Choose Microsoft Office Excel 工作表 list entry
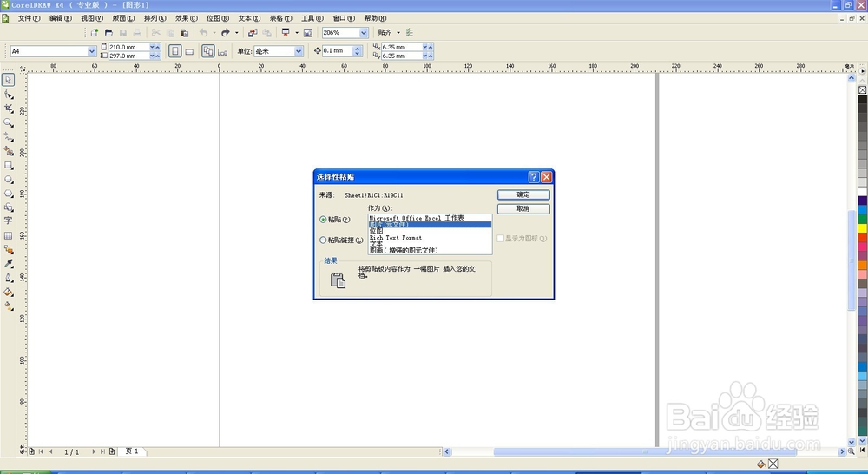This screenshot has height=474, width=868. coord(430,218)
